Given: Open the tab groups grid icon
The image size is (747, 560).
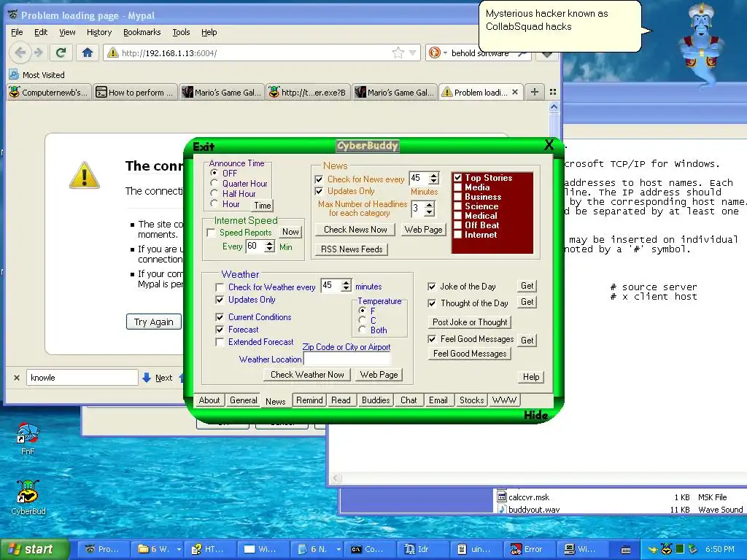Looking at the screenshot, I should point(553,92).
